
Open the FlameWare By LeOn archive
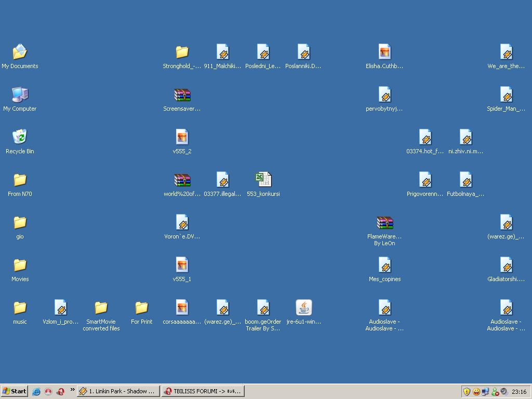[384, 222]
